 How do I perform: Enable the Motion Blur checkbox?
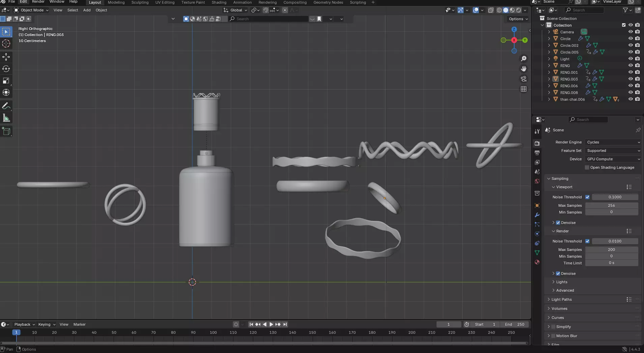pyautogui.click(x=553, y=336)
